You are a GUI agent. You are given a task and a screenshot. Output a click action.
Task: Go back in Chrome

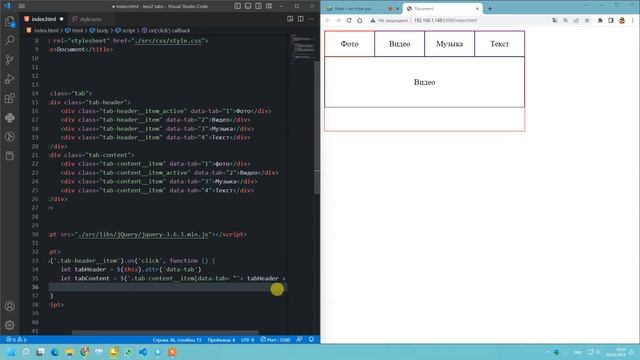(328, 20)
